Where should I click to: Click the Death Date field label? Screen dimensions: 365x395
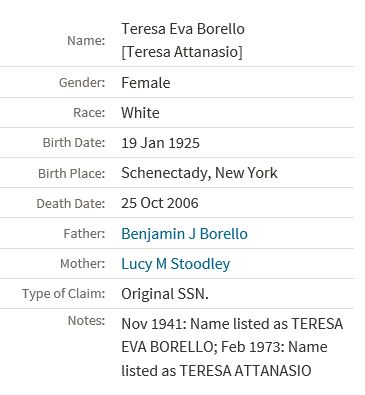71,203
